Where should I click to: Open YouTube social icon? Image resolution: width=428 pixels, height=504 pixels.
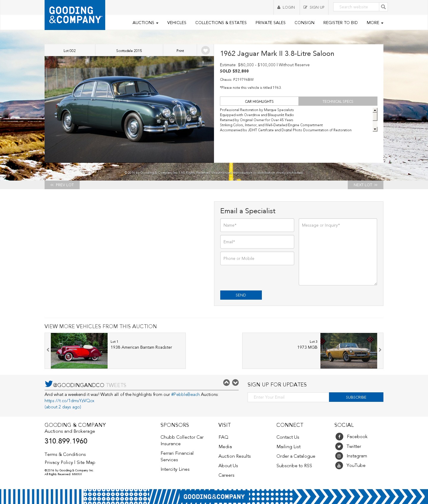coord(339,465)
